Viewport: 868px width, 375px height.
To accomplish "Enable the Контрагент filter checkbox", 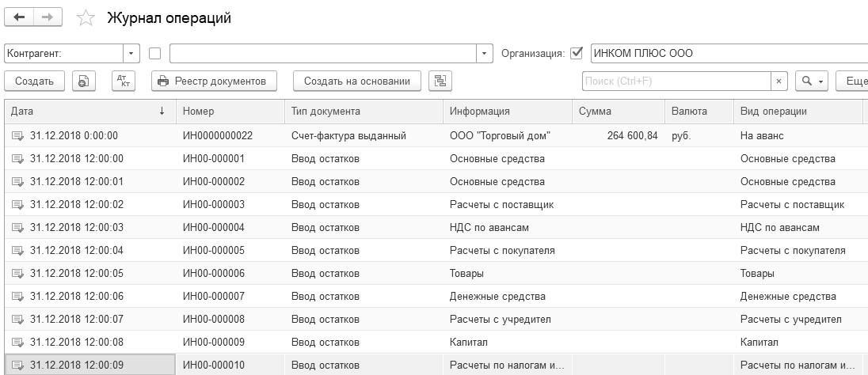I will click(x=155, y=54).
